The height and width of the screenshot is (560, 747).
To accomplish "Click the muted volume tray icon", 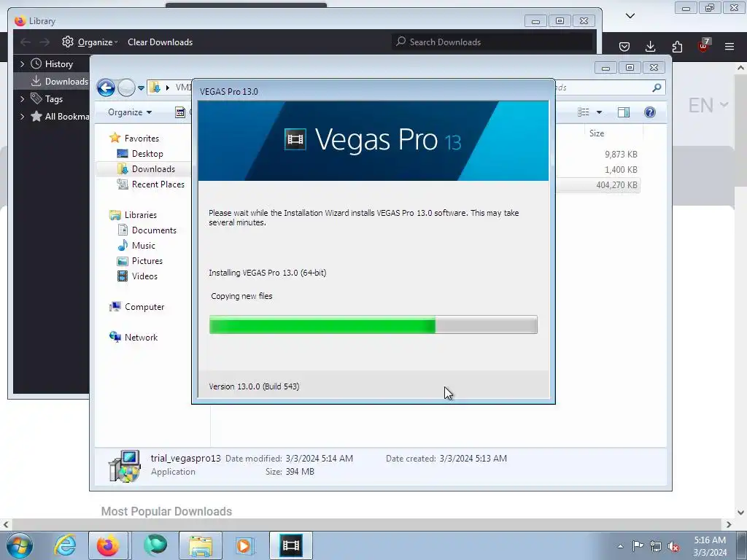I will point(673,546).
